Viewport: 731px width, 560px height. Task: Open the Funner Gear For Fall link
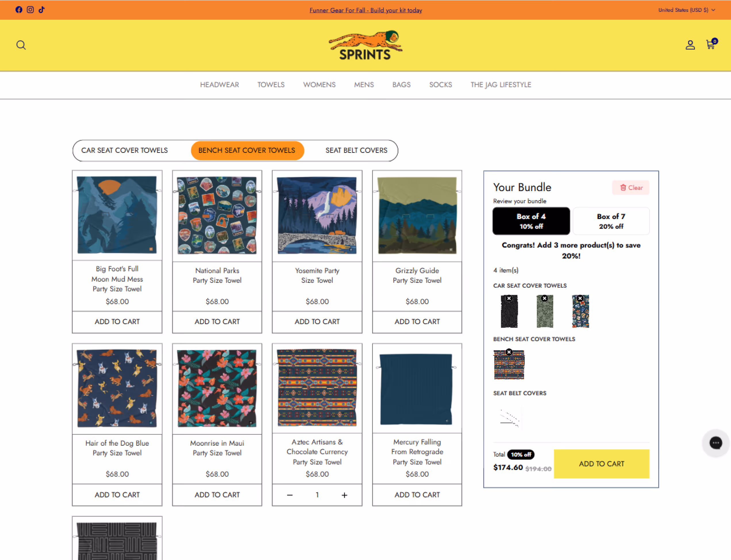(x=365, y=10)
